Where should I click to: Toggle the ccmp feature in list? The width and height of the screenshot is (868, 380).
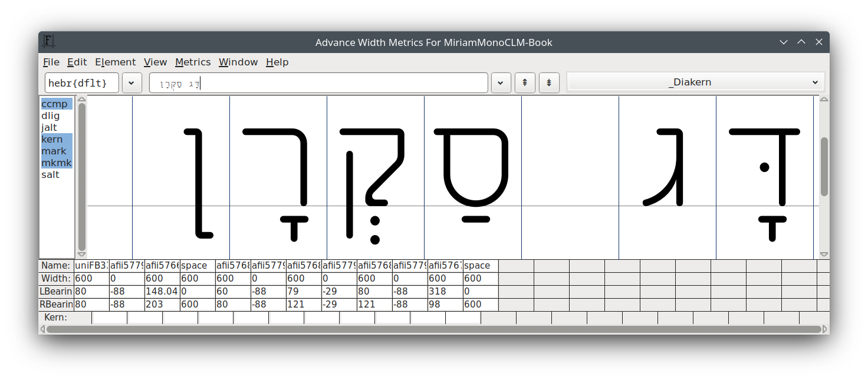pyautogui.click(x=55, y=104)
